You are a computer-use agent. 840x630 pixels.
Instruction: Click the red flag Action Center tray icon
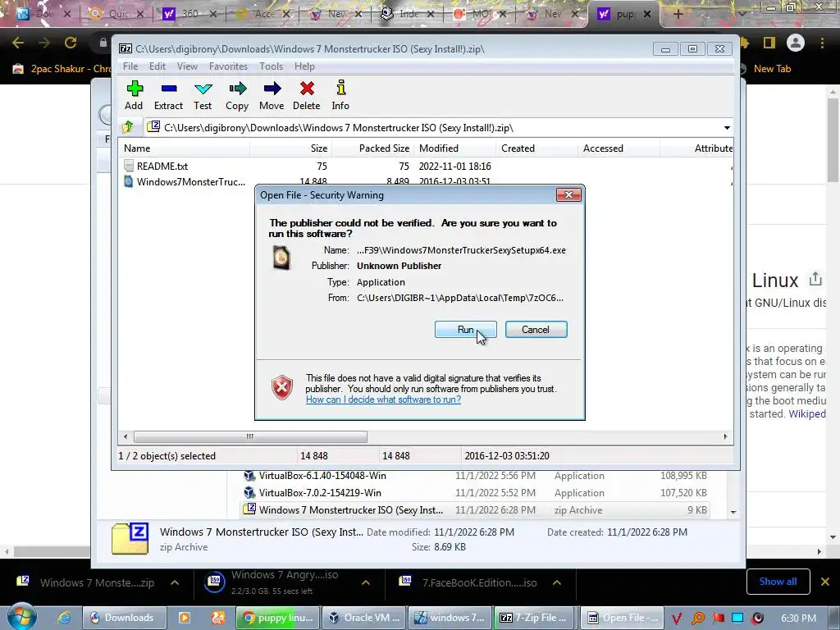(718, 619)
